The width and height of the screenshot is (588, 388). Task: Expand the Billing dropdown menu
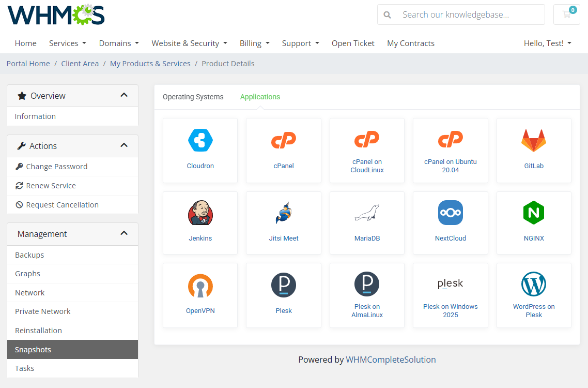coord(254,43)
